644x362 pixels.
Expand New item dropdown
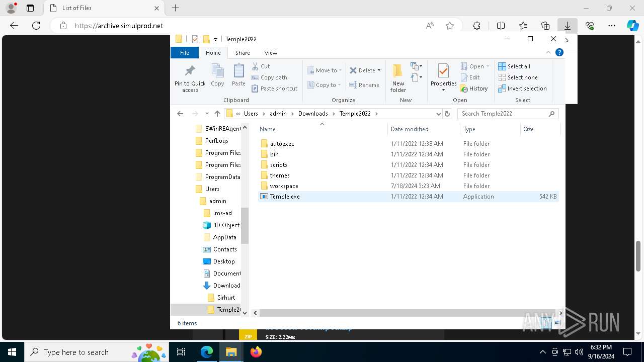(417, 66)
